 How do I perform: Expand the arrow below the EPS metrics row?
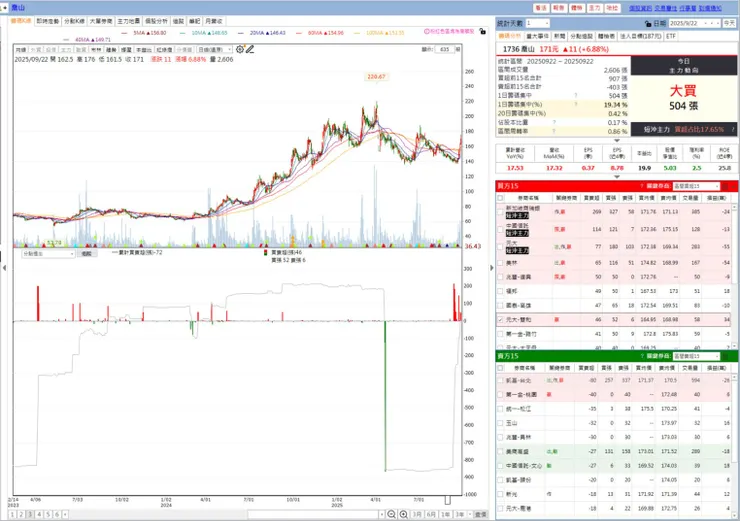[616, 177]
